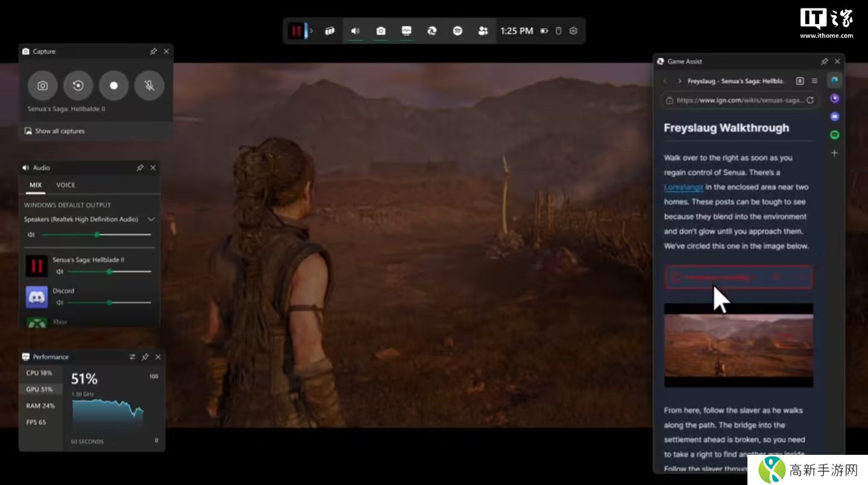The height and width of the screenshot is (485, 868).
Task: Switch to the VOICE tab
Action: pyautogui.click(x=66, y=185)
